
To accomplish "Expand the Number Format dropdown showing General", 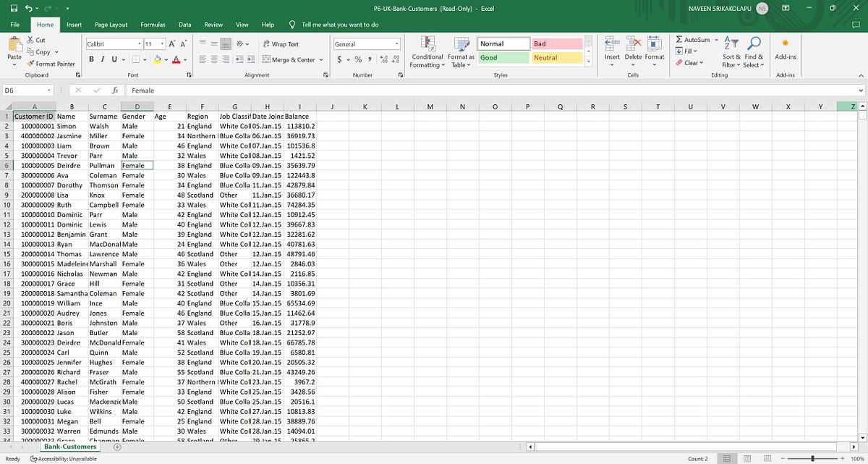I will point(396,43).
